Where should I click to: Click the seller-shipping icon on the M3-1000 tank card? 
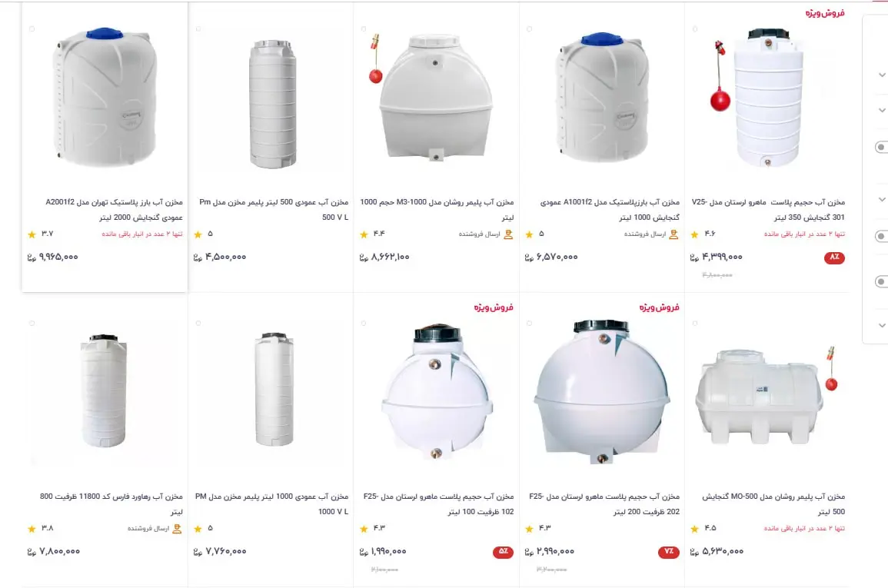coord(508,234)
